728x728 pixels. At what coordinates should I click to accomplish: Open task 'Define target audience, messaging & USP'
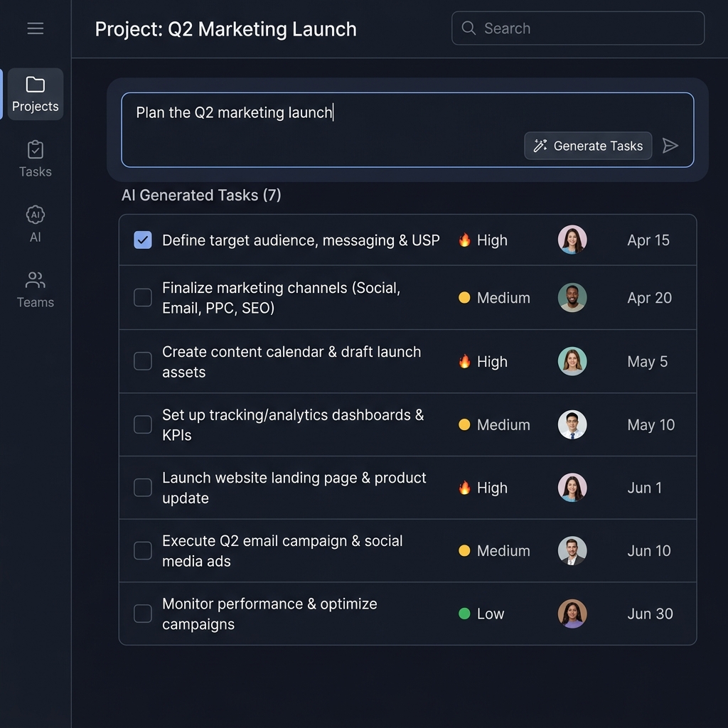(x=301, y=240)
